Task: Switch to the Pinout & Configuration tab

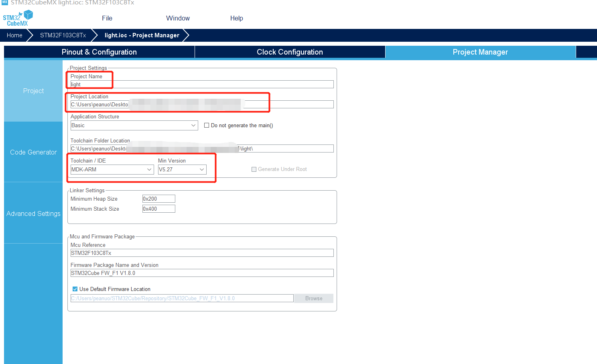Action: tap(99, 52)
